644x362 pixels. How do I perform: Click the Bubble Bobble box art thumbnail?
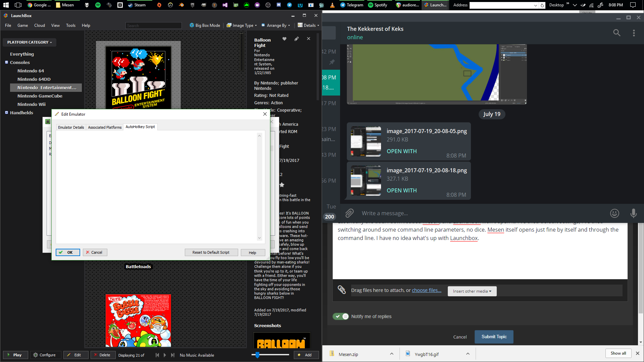click(x=138, y=320)
